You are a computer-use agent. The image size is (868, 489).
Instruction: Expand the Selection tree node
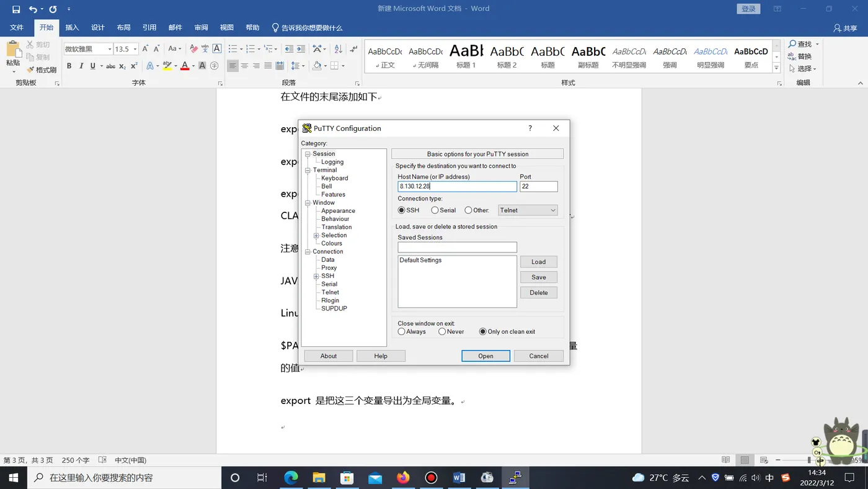click(x=316, y=235)
